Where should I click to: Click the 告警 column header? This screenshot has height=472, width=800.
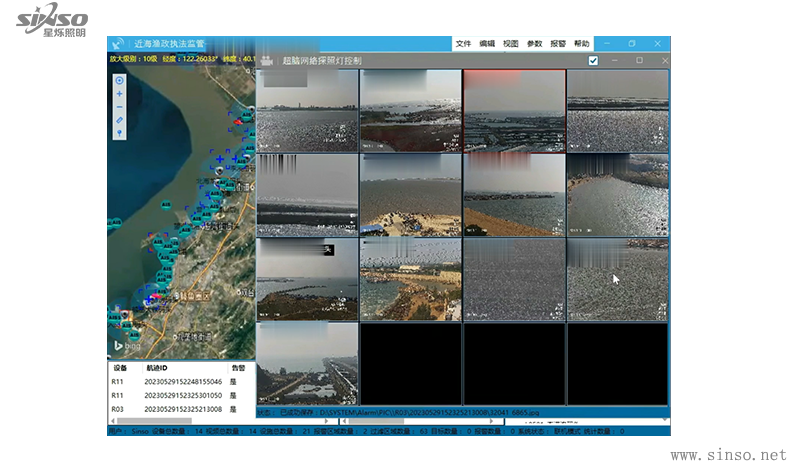tap(238, 368)
